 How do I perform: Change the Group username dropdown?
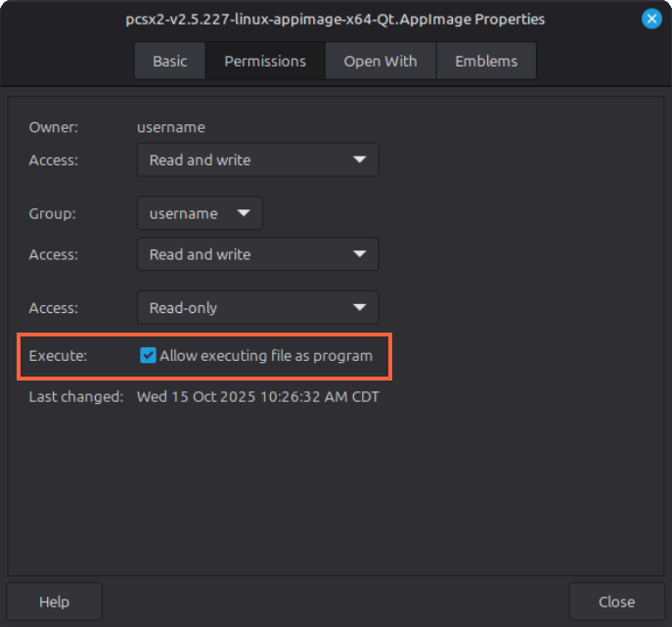200,213
